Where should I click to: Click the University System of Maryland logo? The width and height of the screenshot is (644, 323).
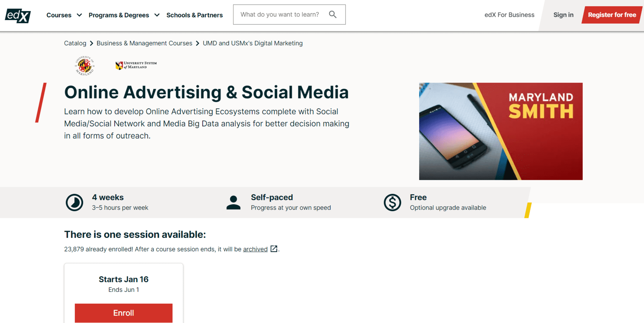[x=135, y=65]
